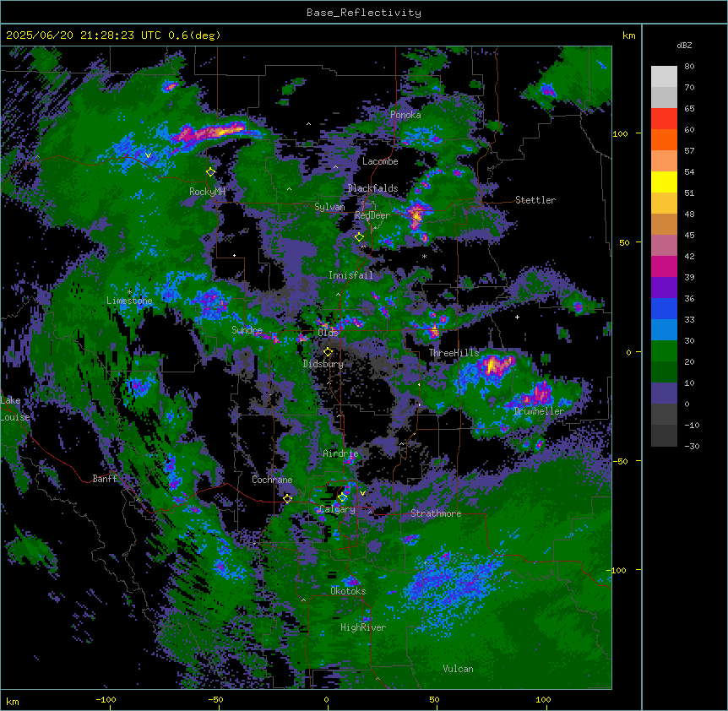Click the ThreeHills city label

pos(454,353)
